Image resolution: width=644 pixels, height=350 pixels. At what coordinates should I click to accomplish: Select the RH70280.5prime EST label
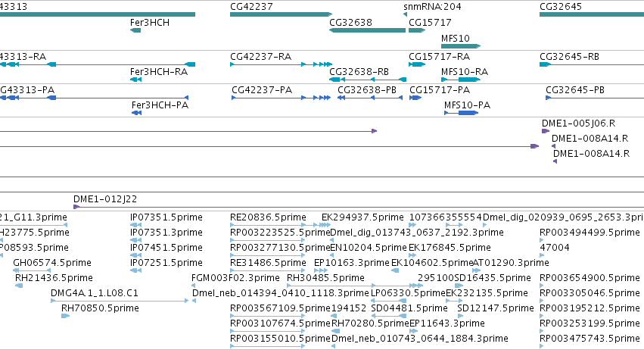tap(370, 323)
